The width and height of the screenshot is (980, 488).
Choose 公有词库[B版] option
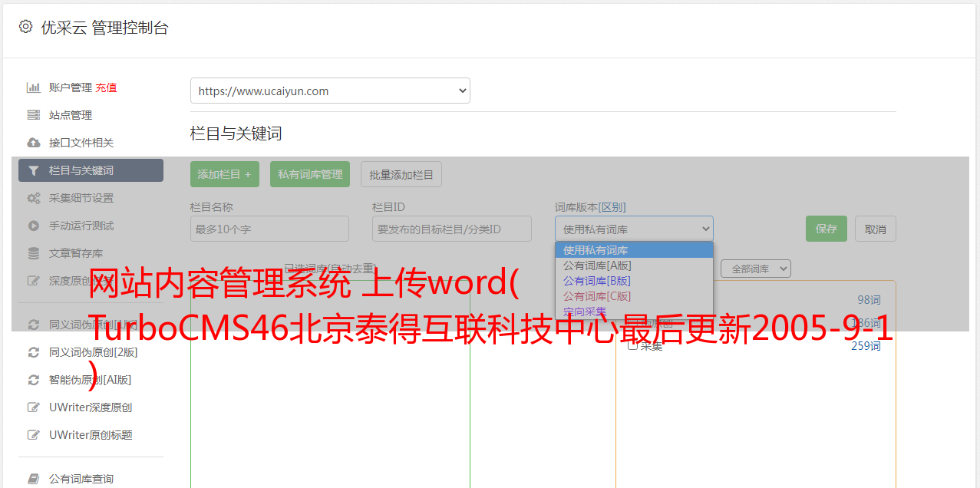coord(634,281)
